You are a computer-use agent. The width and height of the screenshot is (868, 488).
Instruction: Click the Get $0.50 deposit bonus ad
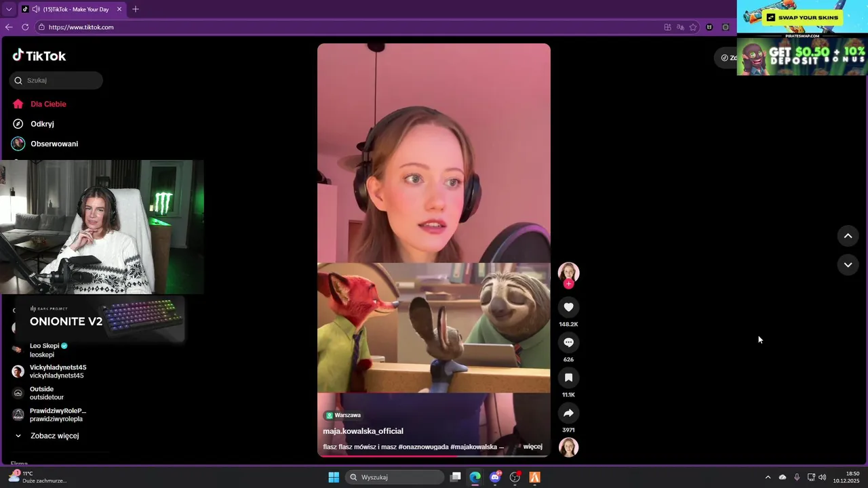[x=802, y=56]
